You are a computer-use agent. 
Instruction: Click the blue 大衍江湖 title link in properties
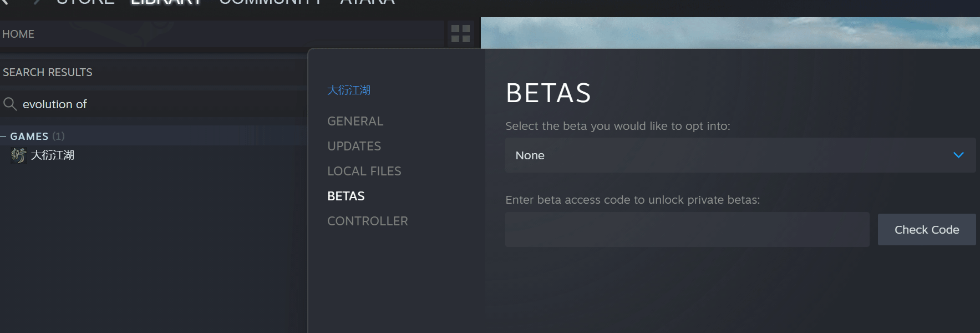point(348,90)
